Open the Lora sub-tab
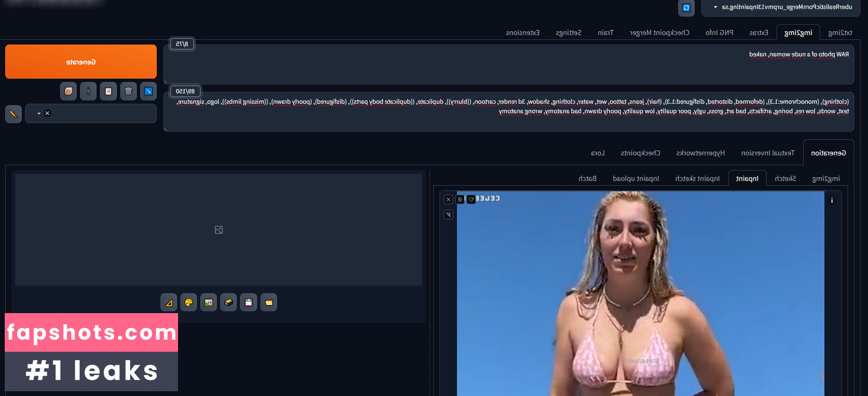Viewport: 868px width, 396px height. pyautogui.click(x=598, y=153)
